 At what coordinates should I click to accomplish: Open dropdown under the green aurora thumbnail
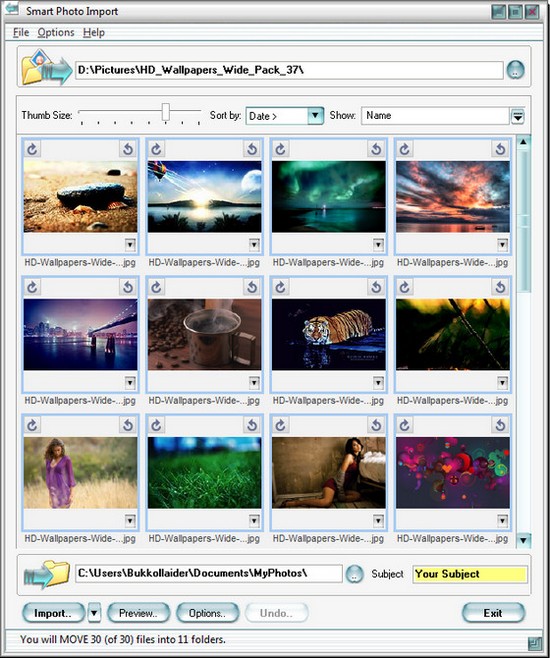[378, 245]
